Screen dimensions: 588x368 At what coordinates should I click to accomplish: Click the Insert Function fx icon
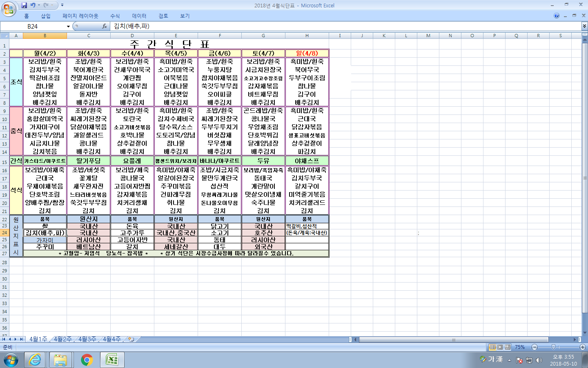(x=105, y=26)
